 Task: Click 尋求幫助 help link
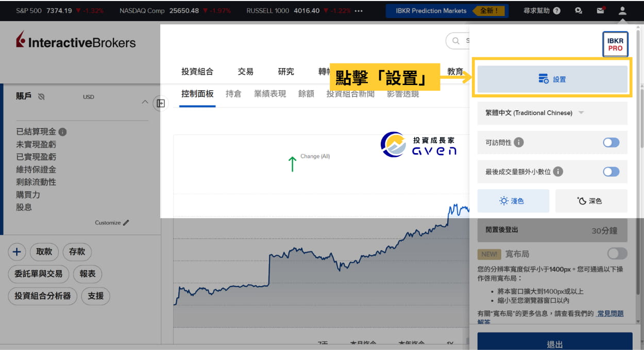click(x=536, y=10)
